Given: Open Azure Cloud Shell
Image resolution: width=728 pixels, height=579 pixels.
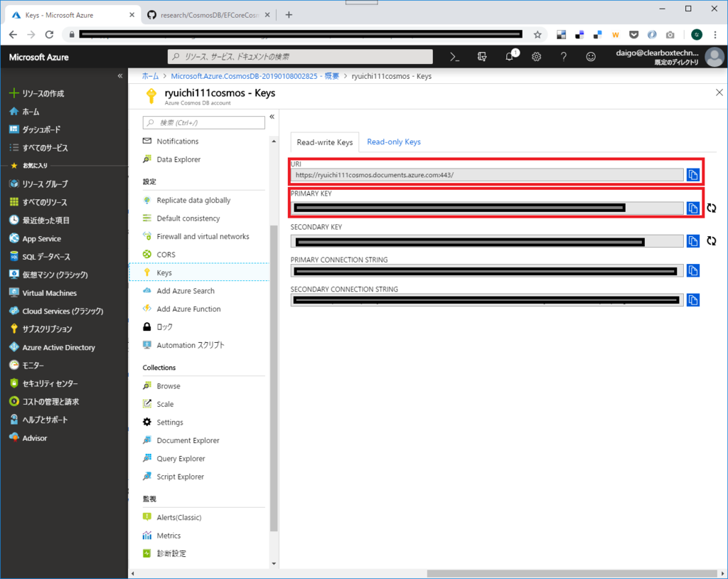Looking at the screenshot, I should click(x=454, y=57).
